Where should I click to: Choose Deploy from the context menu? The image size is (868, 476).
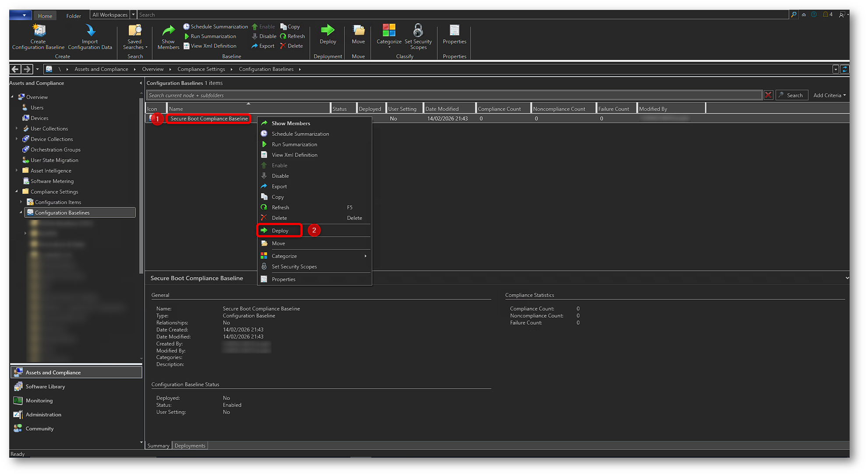(280, 231)
